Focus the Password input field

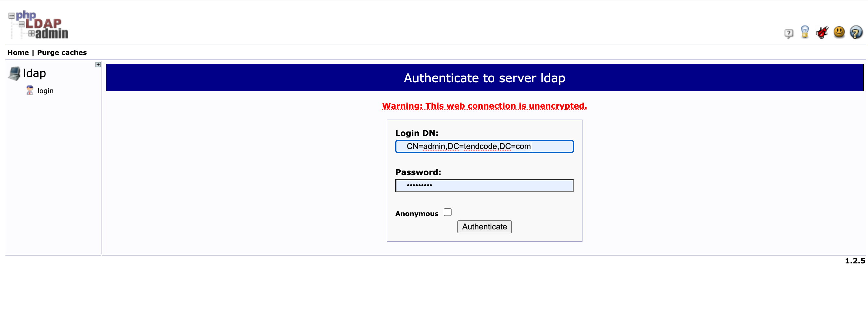(484, 185)
